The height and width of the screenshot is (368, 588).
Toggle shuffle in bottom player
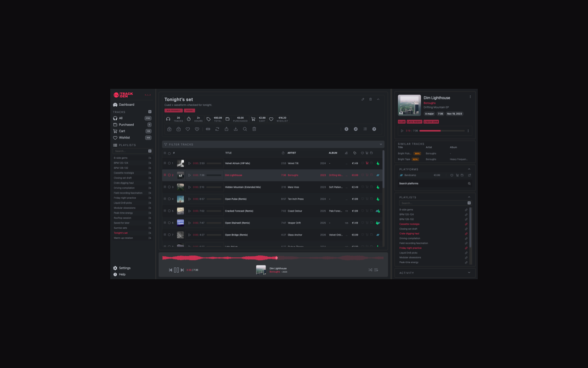(370, 270)
